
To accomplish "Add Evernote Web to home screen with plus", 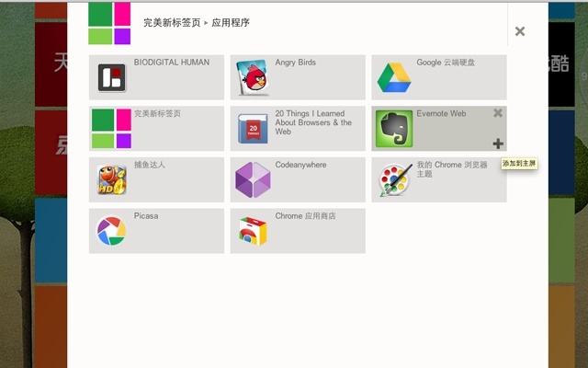I will (x=498, y=144).
